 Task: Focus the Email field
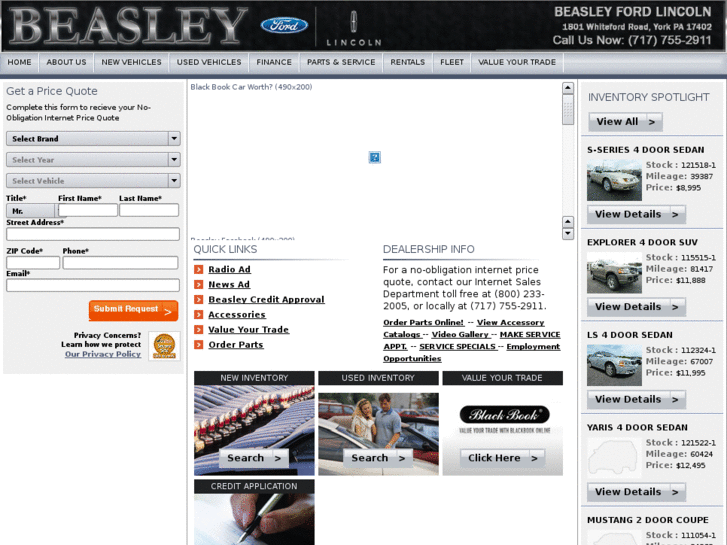(x=93, y=285)
